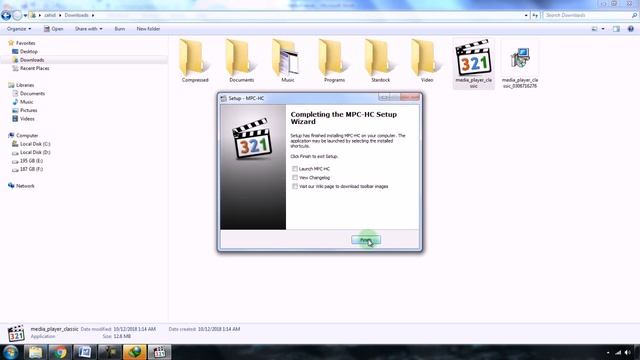The image size is (640, 360).
Task: Click the media_player_classic icon in details pane
Action: [16, 333]
